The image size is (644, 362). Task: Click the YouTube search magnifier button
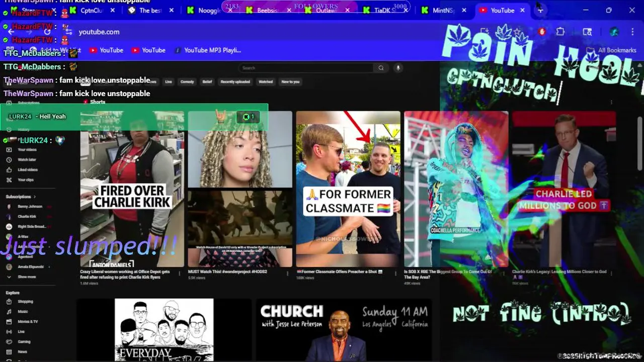coord(381,68)
